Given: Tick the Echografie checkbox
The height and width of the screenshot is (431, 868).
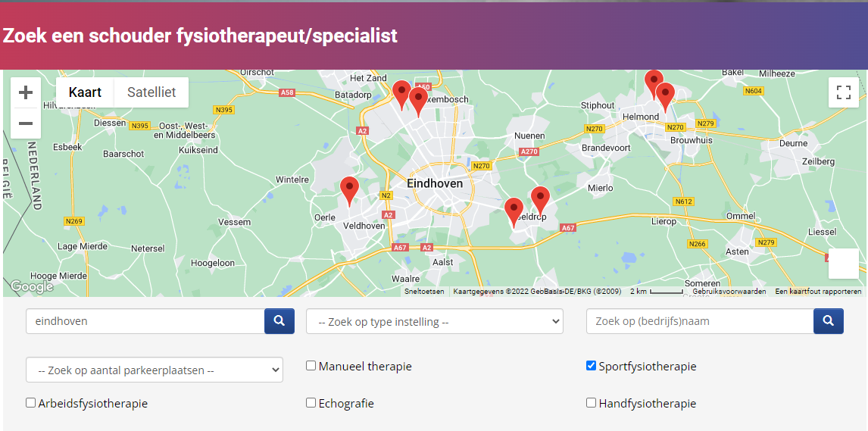Looking at the screenshot, I should click(311, 403).
